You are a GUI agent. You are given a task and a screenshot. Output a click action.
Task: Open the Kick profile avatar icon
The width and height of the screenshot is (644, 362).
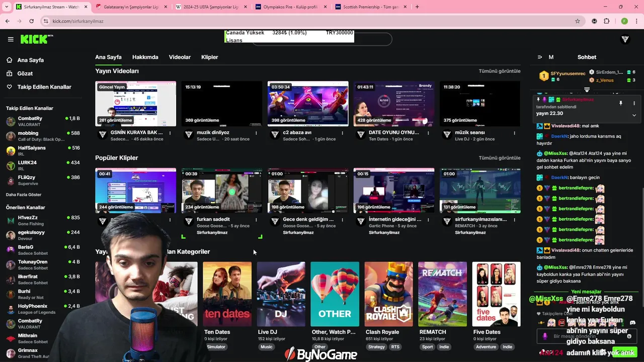pos(625,39)
